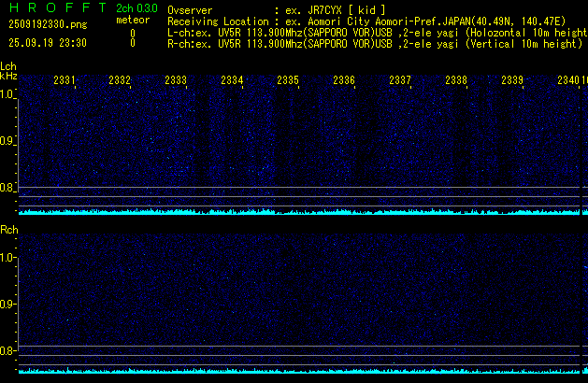Click the Lch channel label
The height and width of the screenshot is (383, 588).
click(x=8, y=66)
